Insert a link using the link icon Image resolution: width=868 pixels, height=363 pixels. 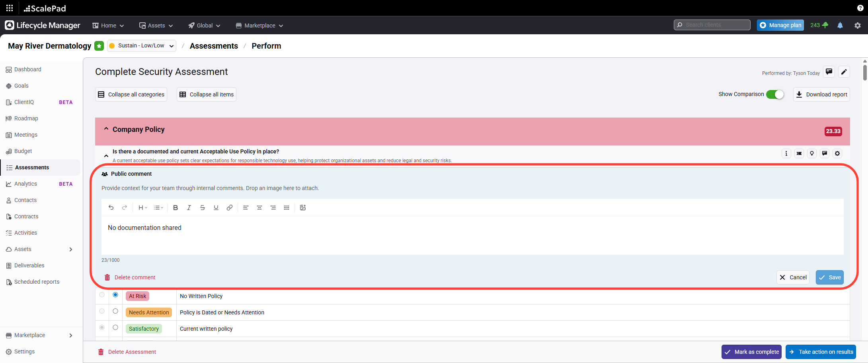click(x=230, y=208)
